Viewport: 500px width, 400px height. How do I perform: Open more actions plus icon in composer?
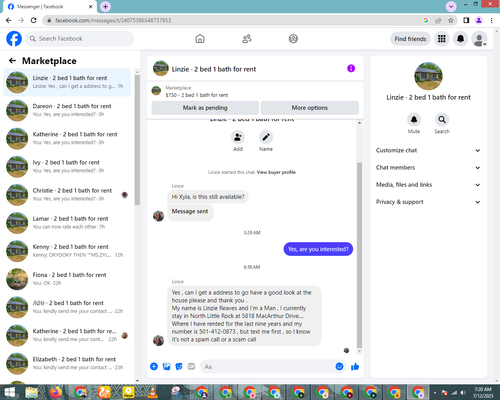pyautogui.click(x=154, y=367)
